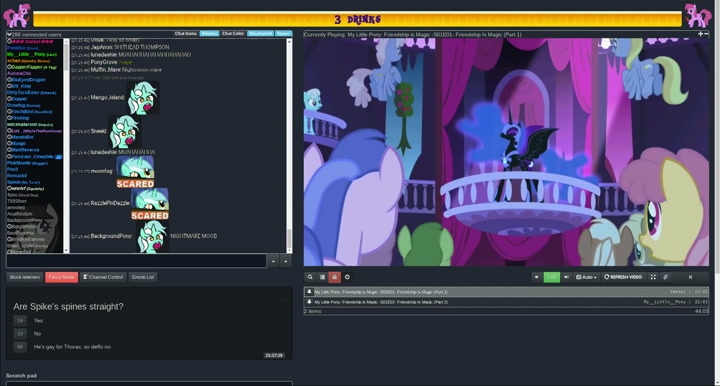This screenshot has height=386, width=720.
Task: Click the link icon in video controls
Action: point(665,277)
